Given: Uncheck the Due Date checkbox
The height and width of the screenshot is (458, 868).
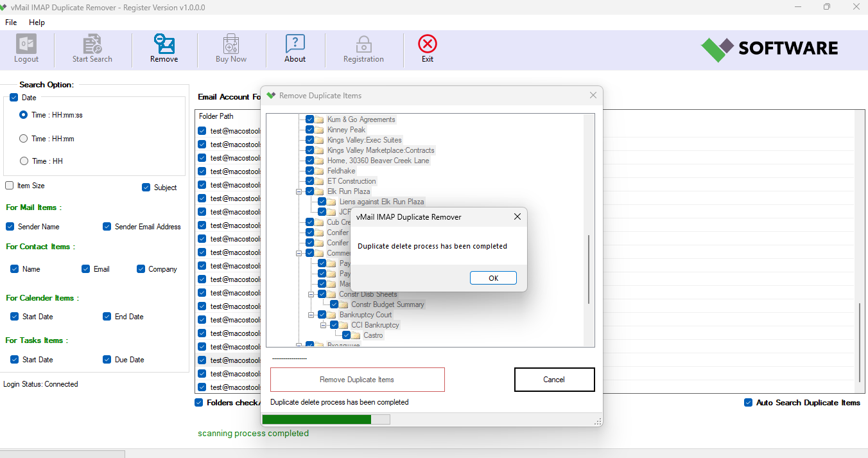Looking at the screenshot, I should [x=107, y=360].
